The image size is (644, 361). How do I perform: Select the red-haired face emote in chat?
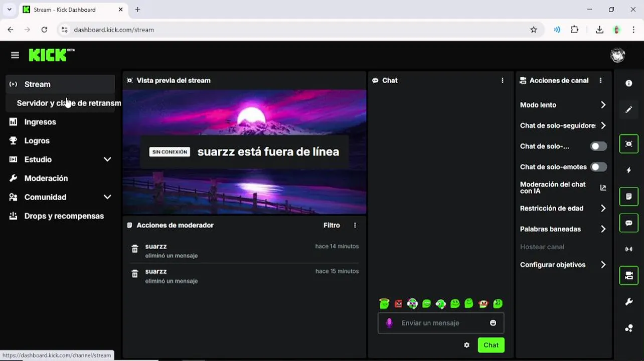pyautogui.click(x=483, y=303)
